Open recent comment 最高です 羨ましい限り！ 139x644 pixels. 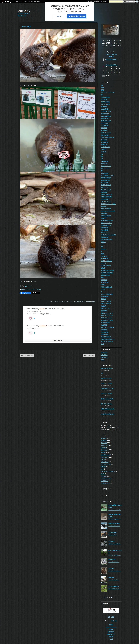click(107, 399)
